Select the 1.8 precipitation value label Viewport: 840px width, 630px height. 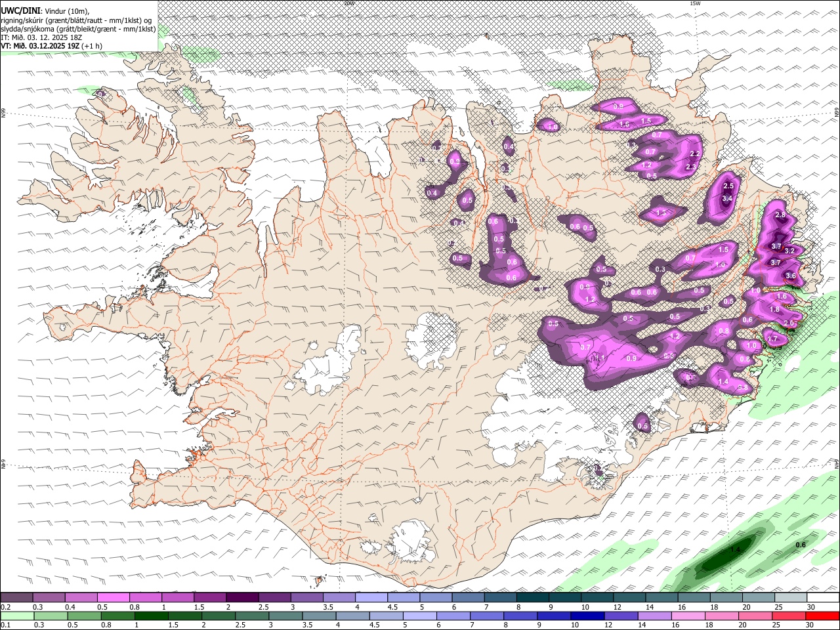tap(774, 310)
